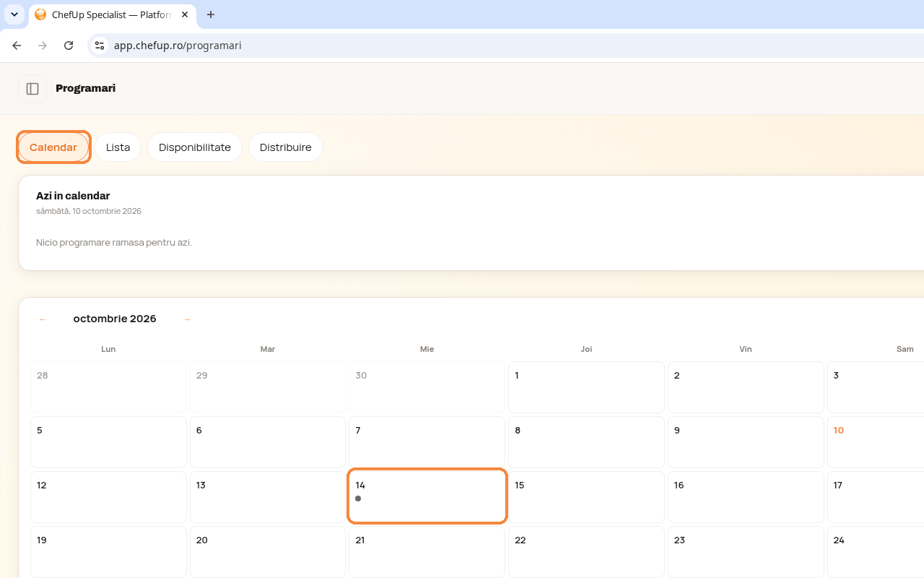The width and height of the screenshot is (924, 578).
Task: Expand the tab search dropdown
Action: [x=14, y=14]
